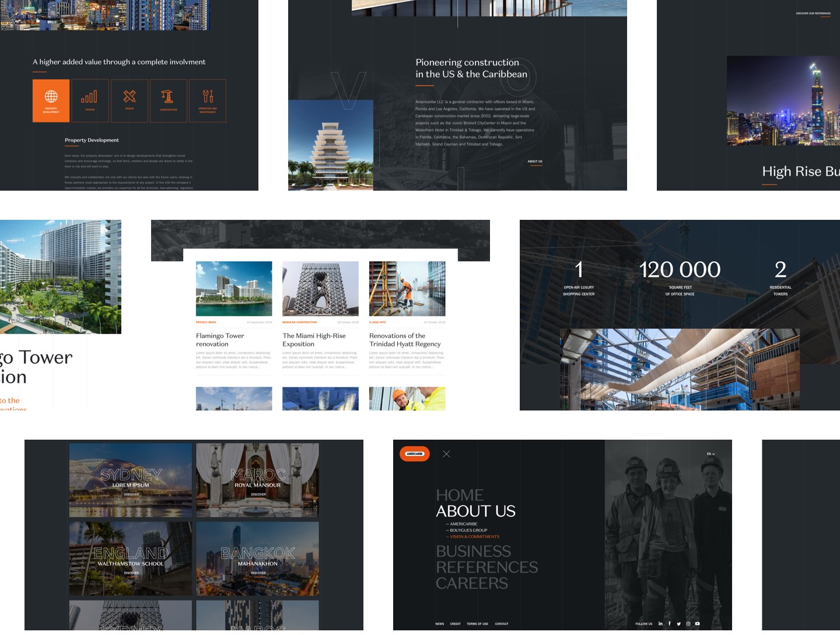Discover the Bangkok Mahanakhon project tile
This screenshot has height=635, width=840.
257,559
